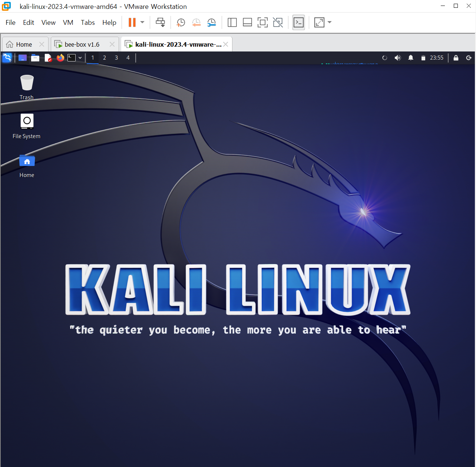The width and height of the screenshot is (476, 467).
Task: Open the volume control in Kali panel
Action: click(398, 58)
